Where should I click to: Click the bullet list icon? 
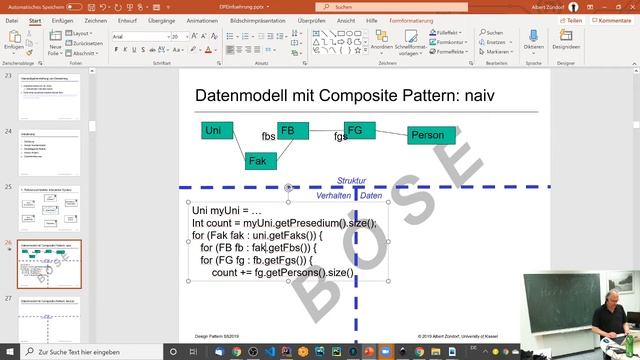pos(230,36)
